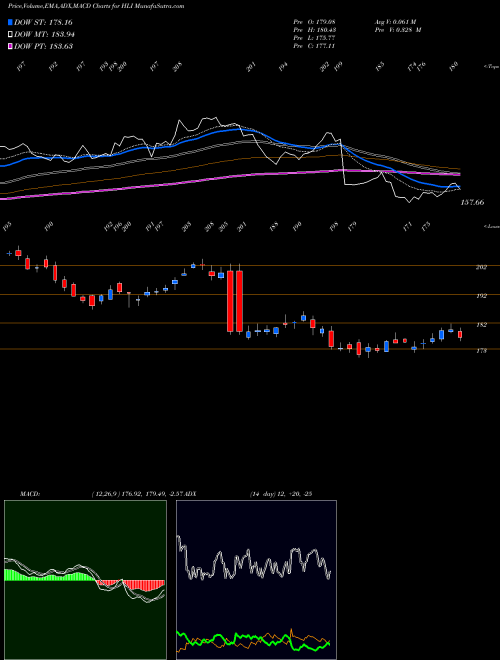This screenshot has height=660, width=500.
Task: Select the 'DOW ST: 178.16' legend label
Action: pos(43,22)
